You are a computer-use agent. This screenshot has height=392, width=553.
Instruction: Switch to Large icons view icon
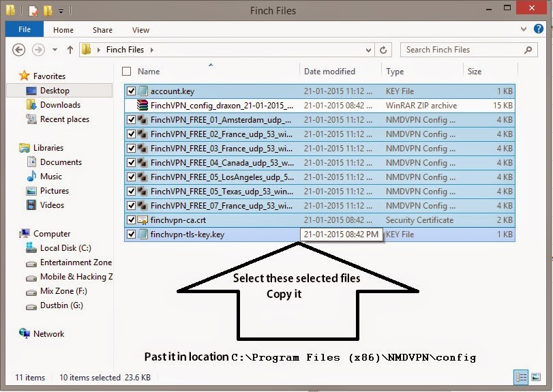(536, 377)
